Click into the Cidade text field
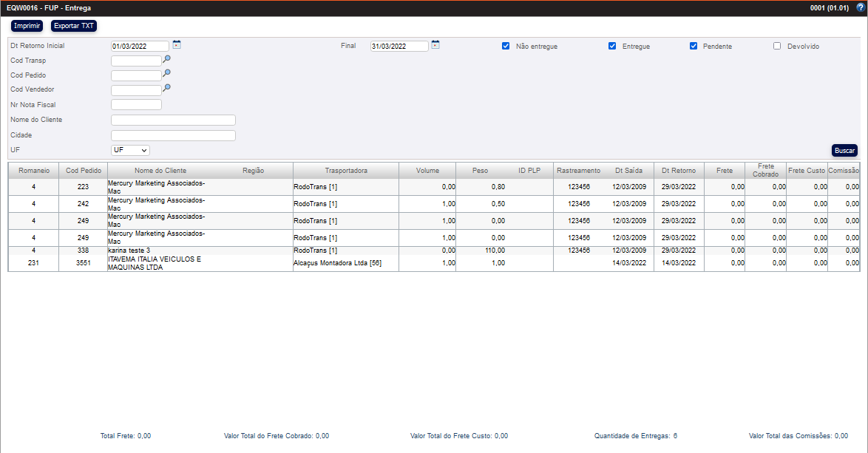Viewport: 868px width, 453px height. [x=173, y=136]
